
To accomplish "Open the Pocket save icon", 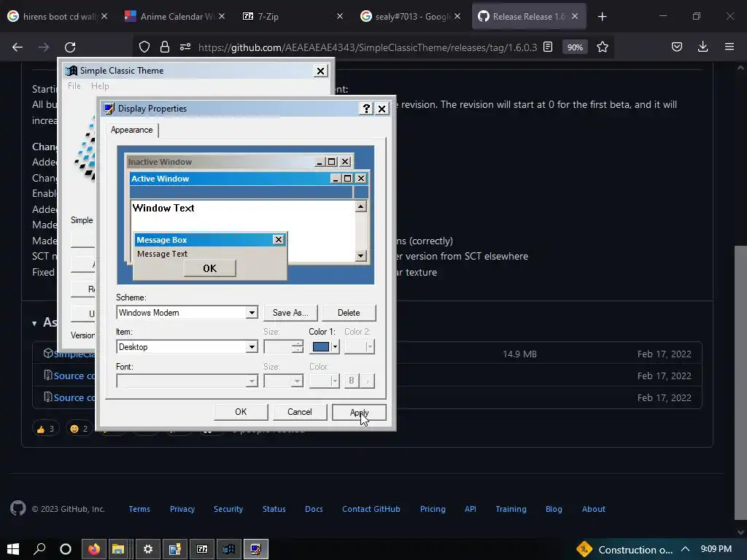I will (x=676, y=47).
